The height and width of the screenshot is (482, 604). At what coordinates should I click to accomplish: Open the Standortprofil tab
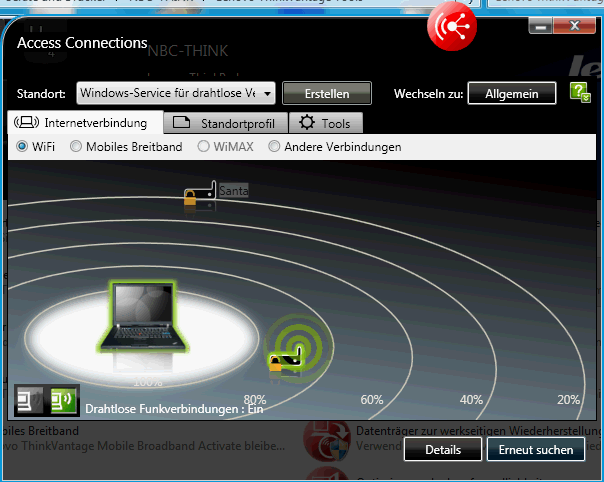coord(226,123)
